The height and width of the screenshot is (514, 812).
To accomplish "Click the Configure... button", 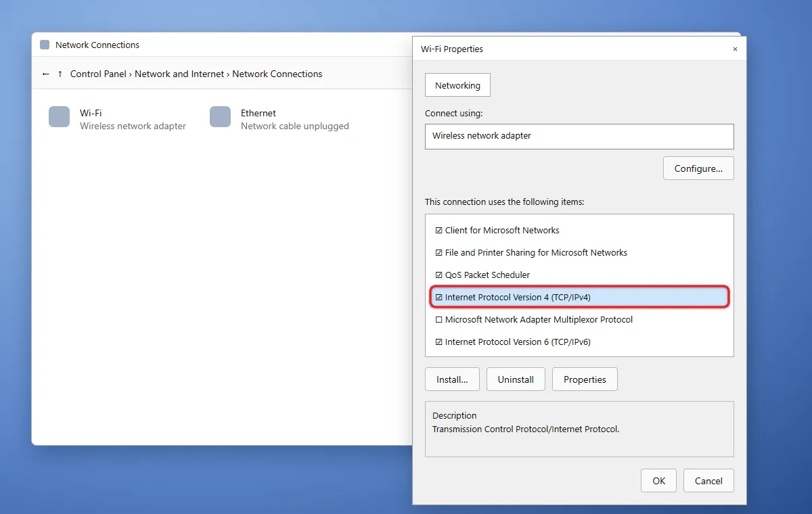I will pos(698,168).
